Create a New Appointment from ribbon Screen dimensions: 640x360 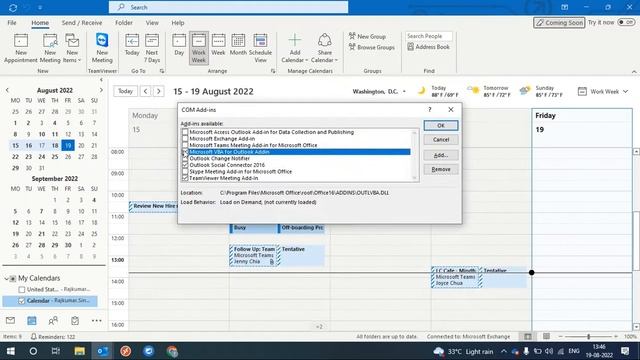pyautogui.click(x=20, y=48)
